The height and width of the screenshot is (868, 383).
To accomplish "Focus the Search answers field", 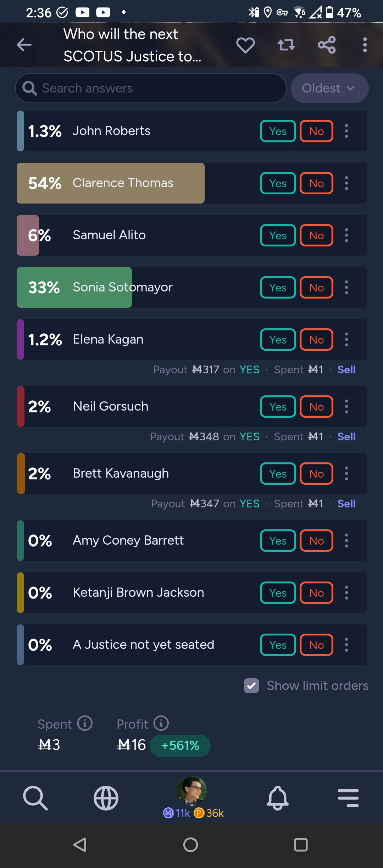I will click(x=151, y=88).
